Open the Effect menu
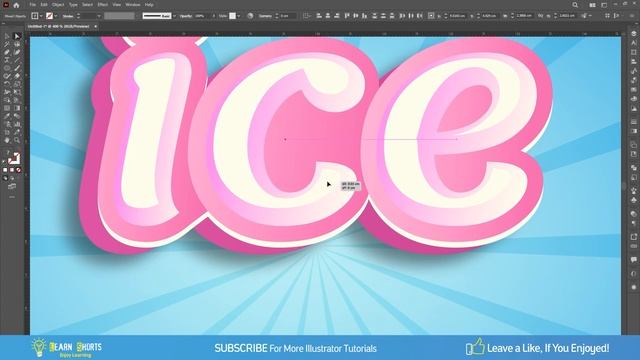 click(102, 5)
